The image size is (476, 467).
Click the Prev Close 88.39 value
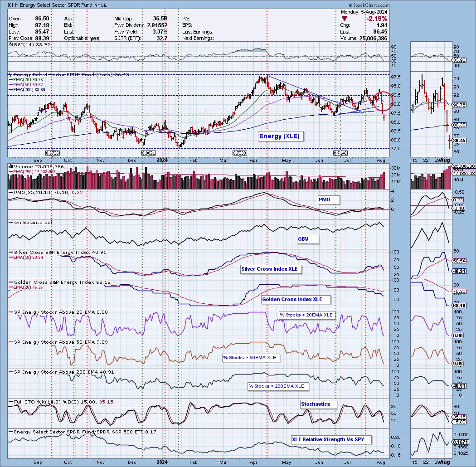tap(42, 39)
